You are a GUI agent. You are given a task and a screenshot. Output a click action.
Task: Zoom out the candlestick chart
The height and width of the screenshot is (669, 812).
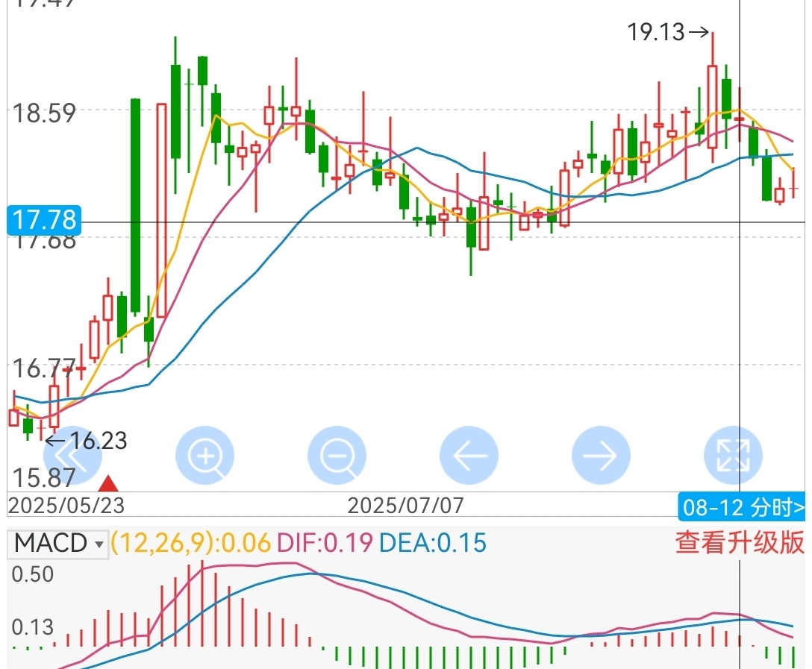[337, 456]
